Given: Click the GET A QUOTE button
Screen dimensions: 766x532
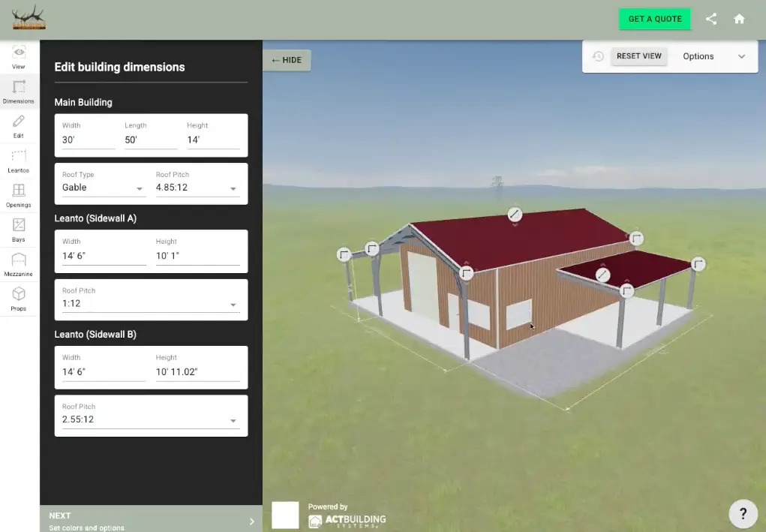Looking at the screenshot, I should click(654, 19).
